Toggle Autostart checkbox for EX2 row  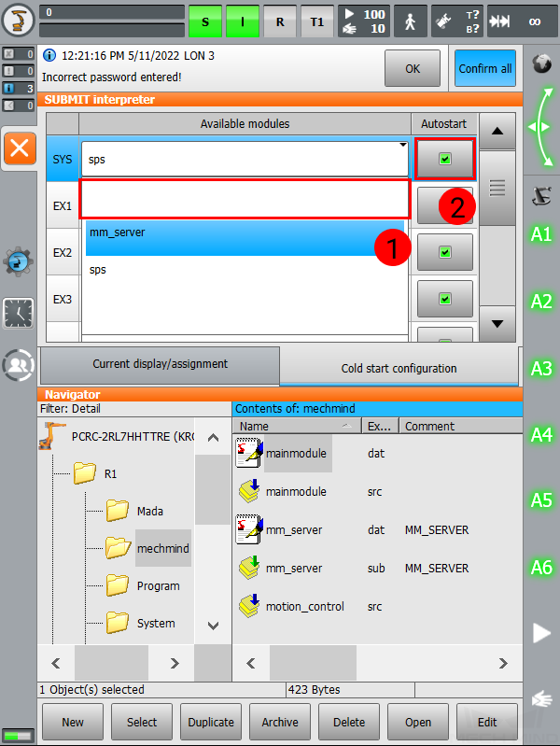[x=445, y=252]
